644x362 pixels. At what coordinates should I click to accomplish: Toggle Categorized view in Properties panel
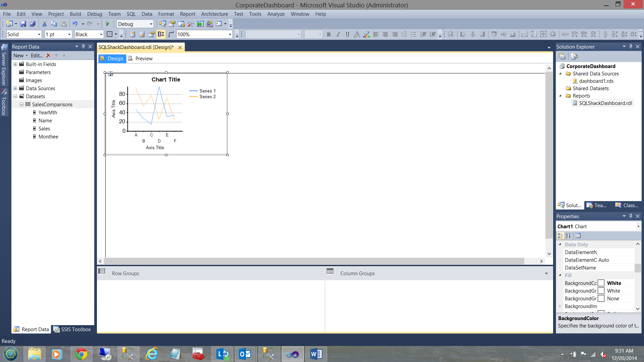click(560, 236)
